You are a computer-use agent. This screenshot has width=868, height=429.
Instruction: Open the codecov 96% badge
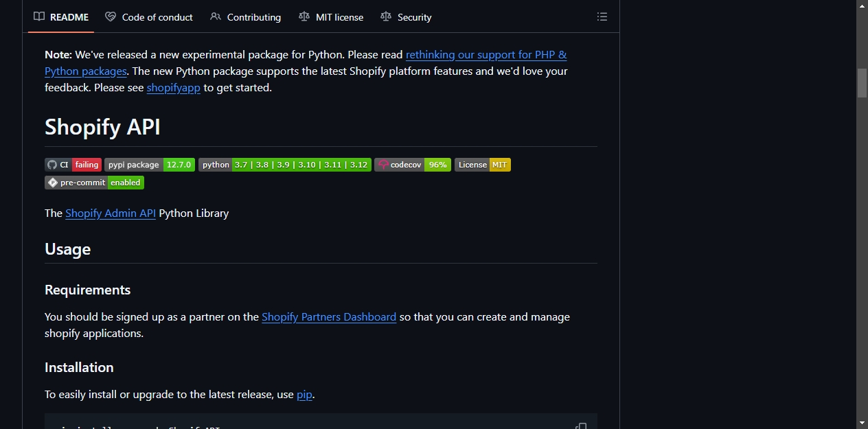[x=413, y=165]
